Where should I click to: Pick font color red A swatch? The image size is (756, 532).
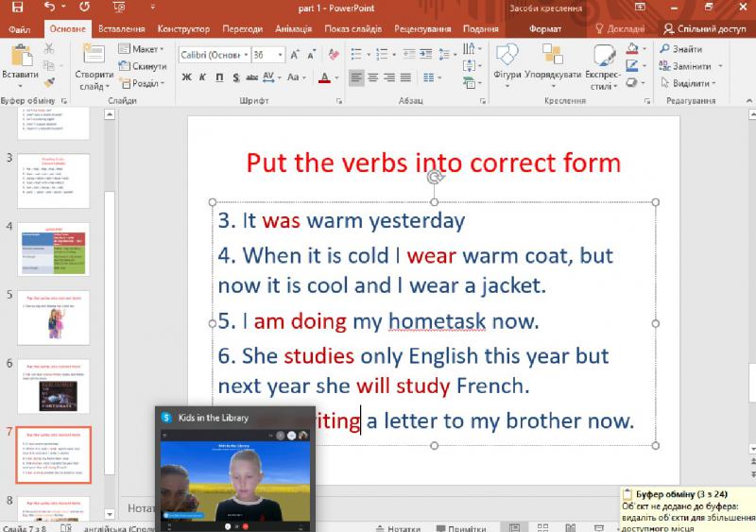tap(324, 77)
